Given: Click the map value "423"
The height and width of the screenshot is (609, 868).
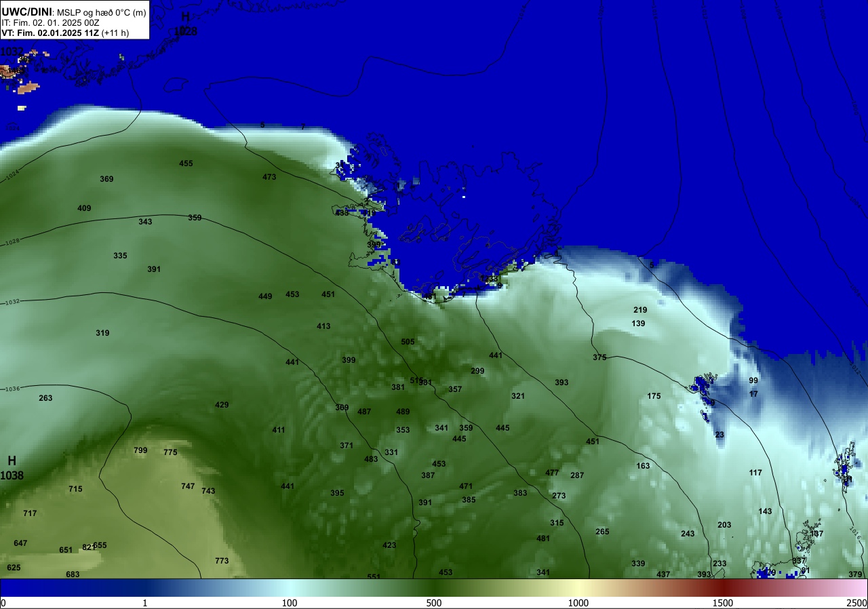Looking at the screenshot, I should point(389,545).
